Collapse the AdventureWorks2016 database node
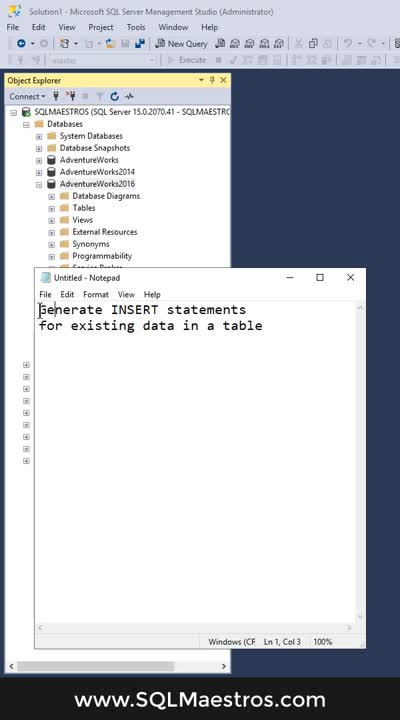Screen dimensions: 400x720 click(39, 184)
